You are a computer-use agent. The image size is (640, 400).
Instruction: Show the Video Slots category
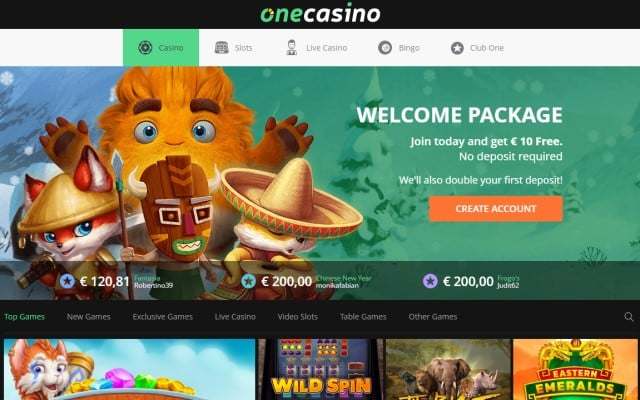click(x=298, y=317)
